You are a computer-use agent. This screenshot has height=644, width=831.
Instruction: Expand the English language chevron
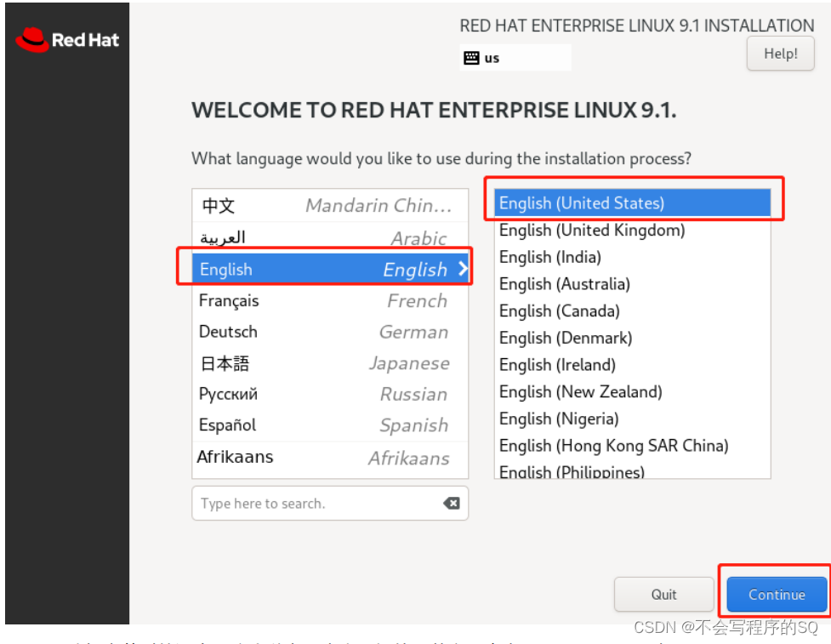[x=463, y=269]
